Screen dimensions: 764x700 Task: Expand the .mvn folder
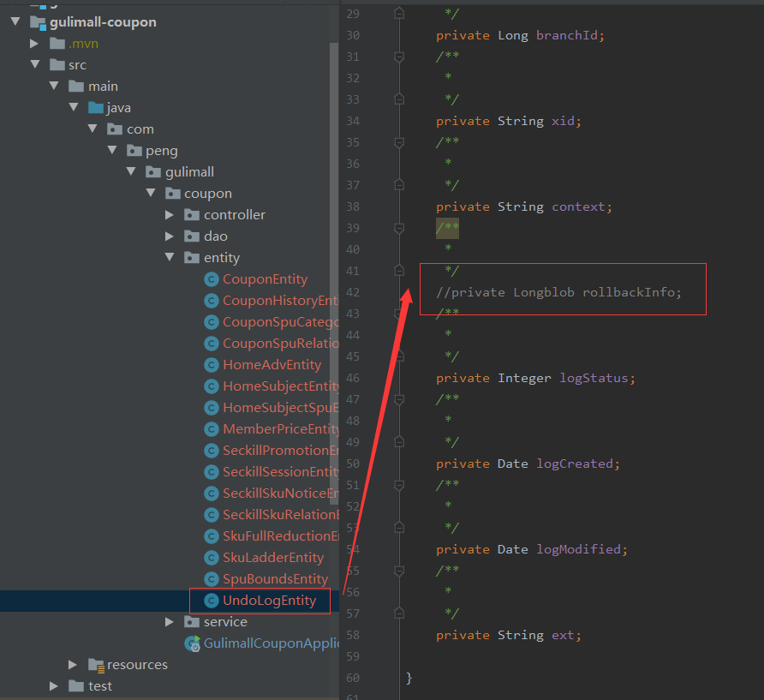coord(34,44)
